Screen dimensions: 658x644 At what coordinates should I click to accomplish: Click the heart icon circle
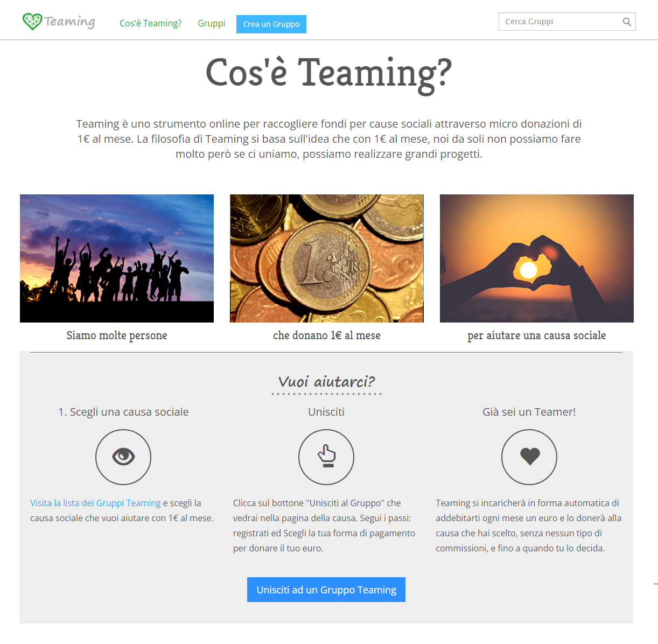pyautogui.click(x=529, y=457)
